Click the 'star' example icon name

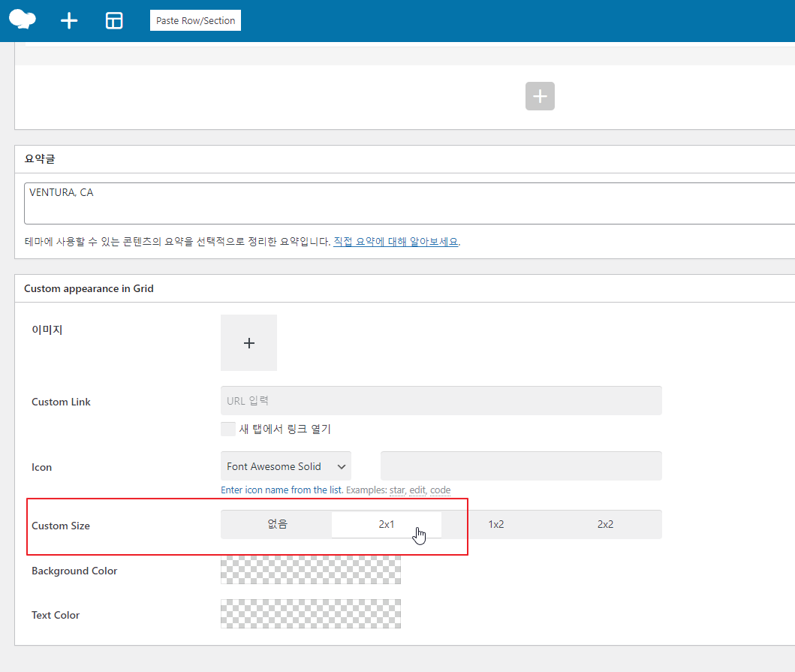click(398, 490)
